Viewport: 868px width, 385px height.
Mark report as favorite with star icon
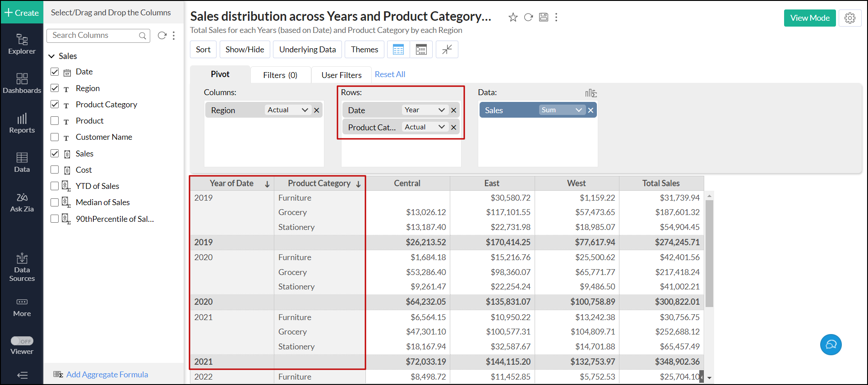pos(513,17)
